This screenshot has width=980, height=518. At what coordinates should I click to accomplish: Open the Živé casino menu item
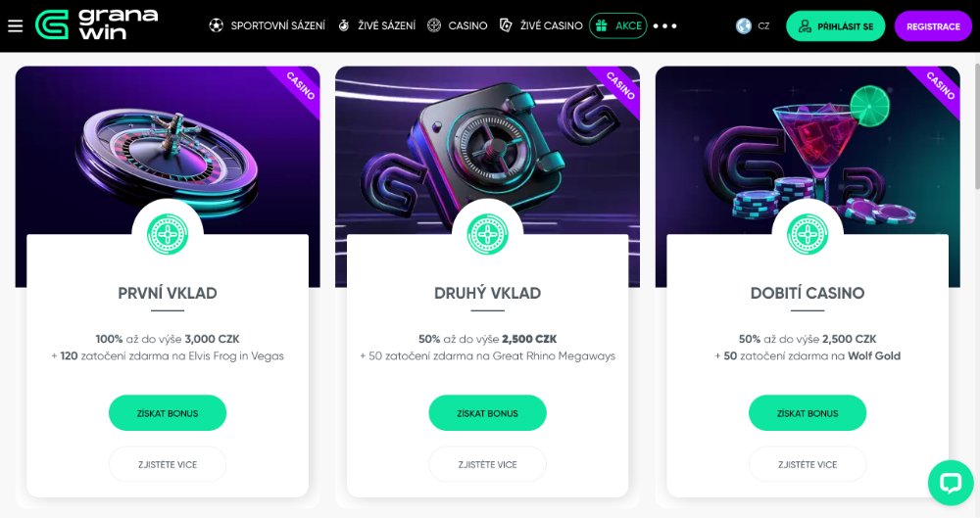(x=551, y=25)
